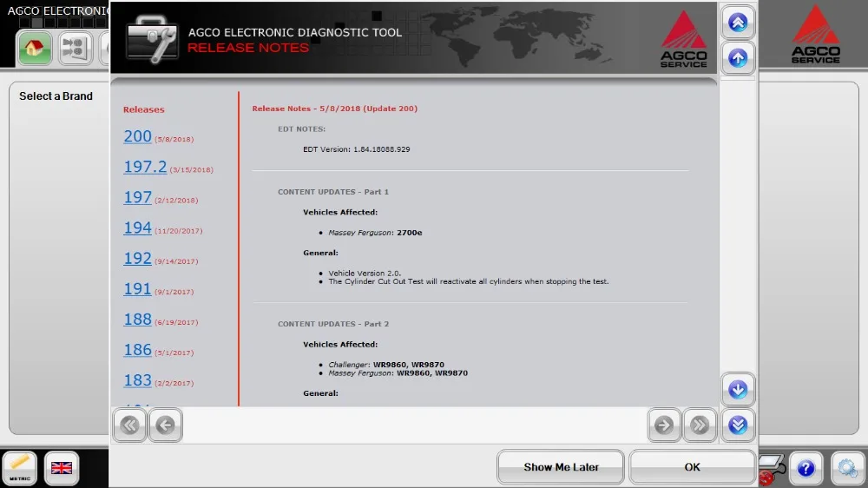This screenshot has width=868, height=488.
Task: Click Massey Ferguson 2700e entry
Action: point(375,233)
